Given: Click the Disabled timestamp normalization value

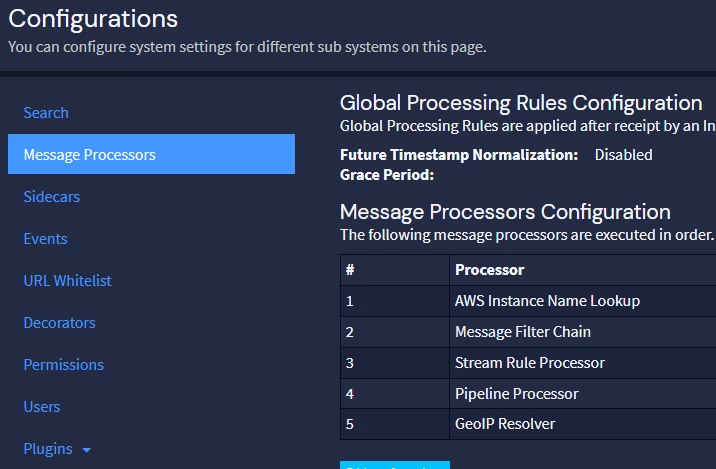Looking at the screenshot, I should pyautogui.click(x=623, y=155).
